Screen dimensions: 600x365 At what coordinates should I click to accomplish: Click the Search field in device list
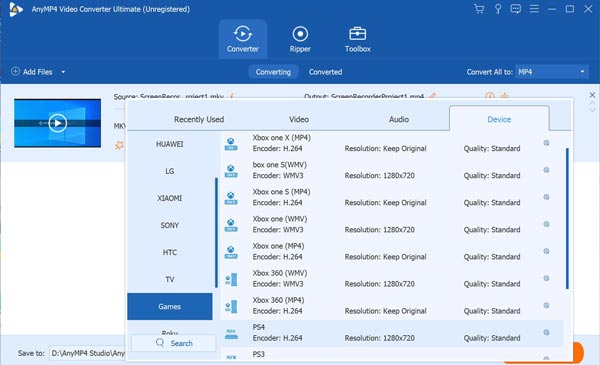[x=174, y=343]
